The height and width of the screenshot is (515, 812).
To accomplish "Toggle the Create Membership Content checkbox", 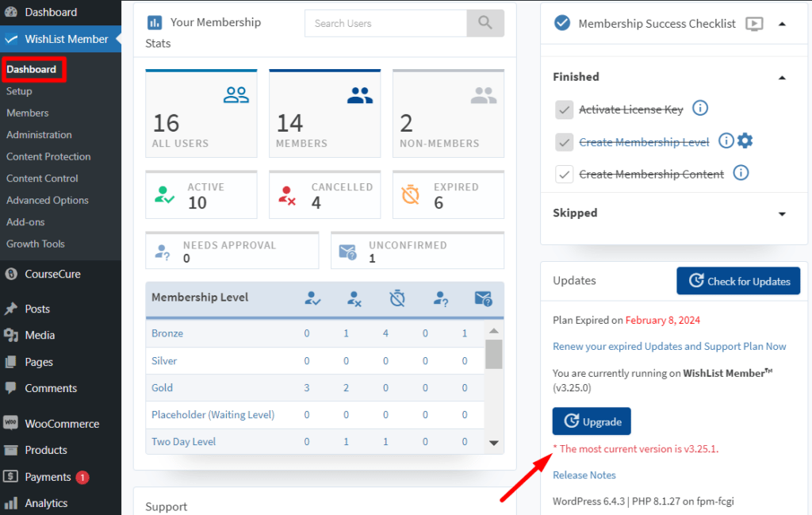I will 564,174.
